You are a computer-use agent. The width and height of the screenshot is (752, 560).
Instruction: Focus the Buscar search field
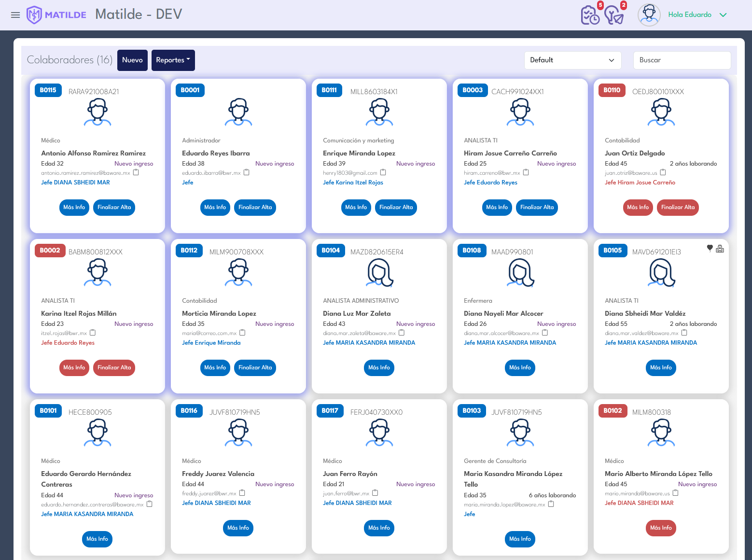coord(682,60)
